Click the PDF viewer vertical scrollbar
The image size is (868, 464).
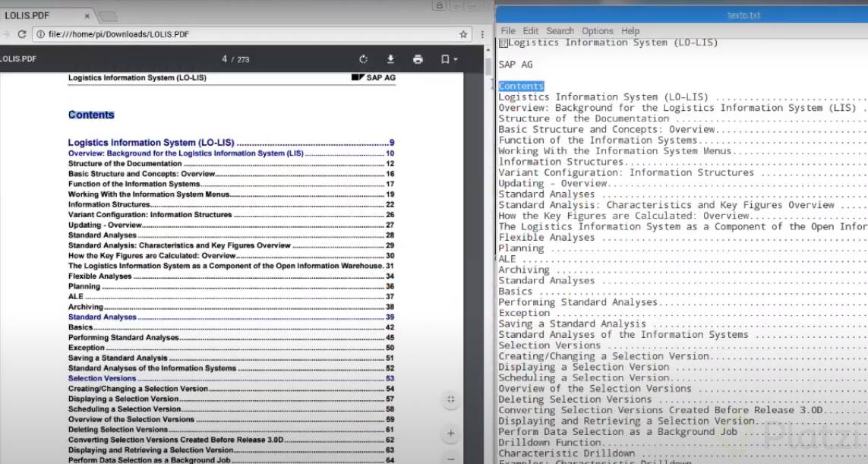(x=488, y=66)
